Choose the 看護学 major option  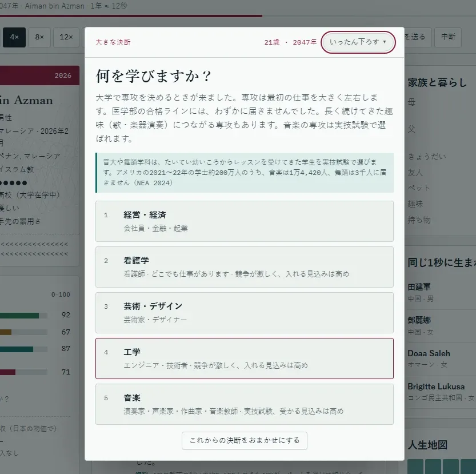pyautogui.click(x=245, y=267)
